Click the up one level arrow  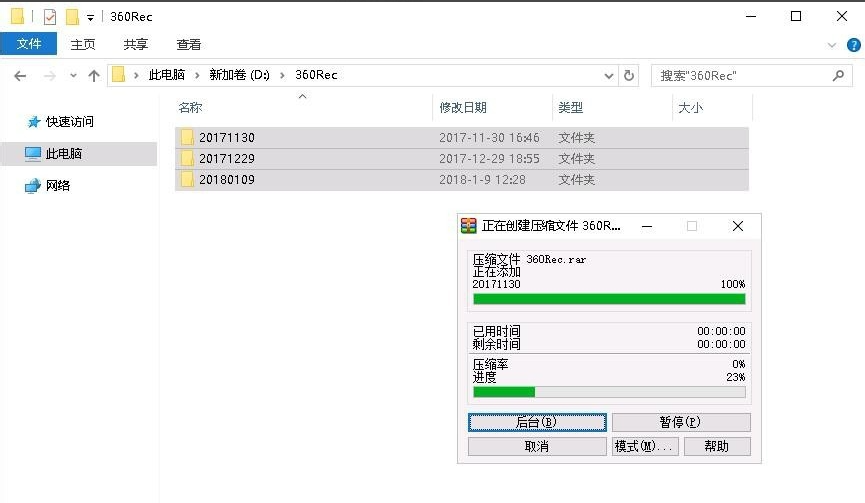94,75
